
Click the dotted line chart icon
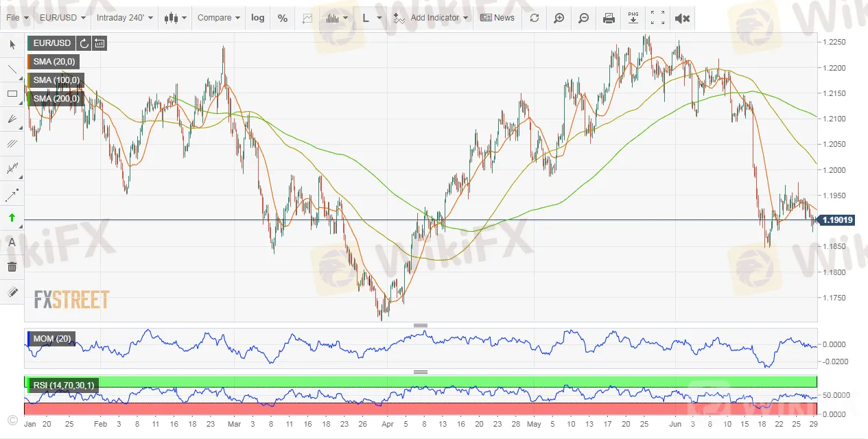[307, 18]
